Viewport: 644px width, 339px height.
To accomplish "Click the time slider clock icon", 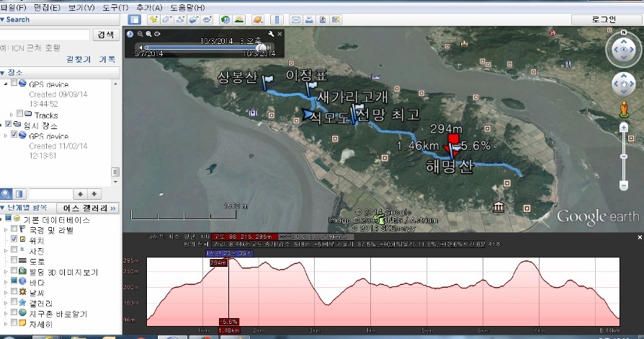I will 130,34.
